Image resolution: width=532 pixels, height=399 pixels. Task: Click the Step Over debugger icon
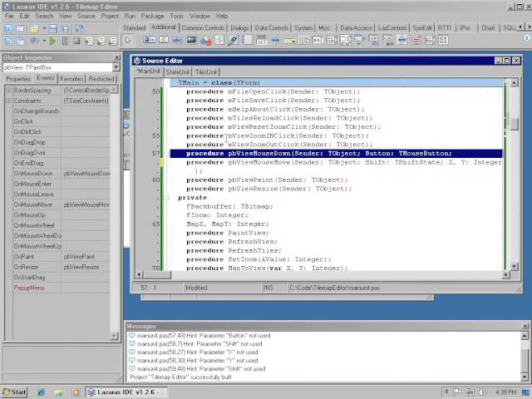[101, 42]
